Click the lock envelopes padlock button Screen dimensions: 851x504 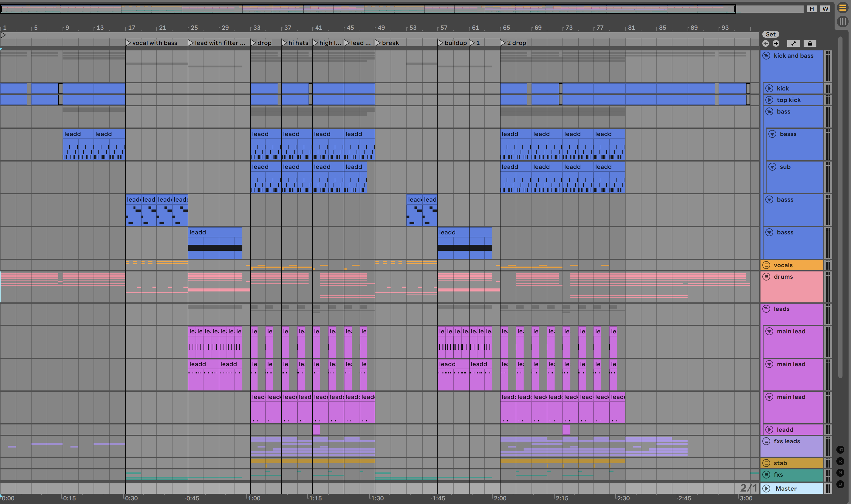pos(810,43)
